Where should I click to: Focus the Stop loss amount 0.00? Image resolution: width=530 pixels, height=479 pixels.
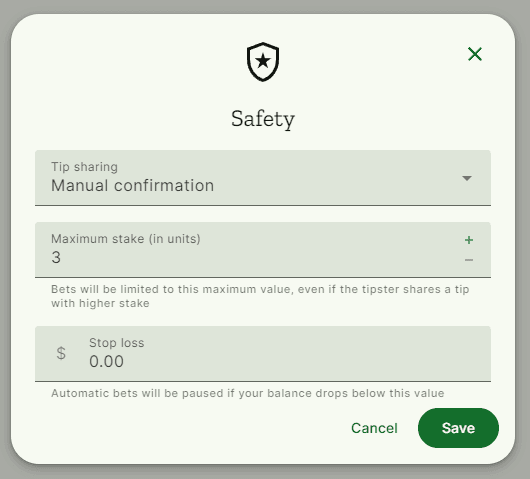point(106,361)
